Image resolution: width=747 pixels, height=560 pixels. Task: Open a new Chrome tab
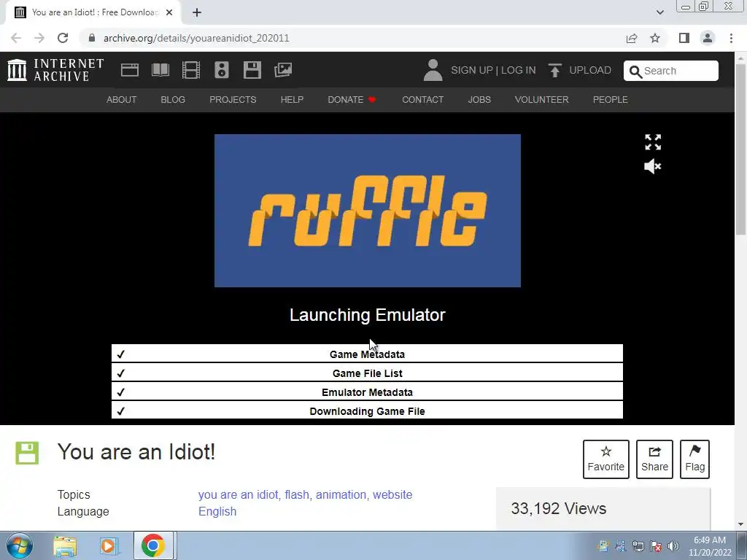pos(197,12)
